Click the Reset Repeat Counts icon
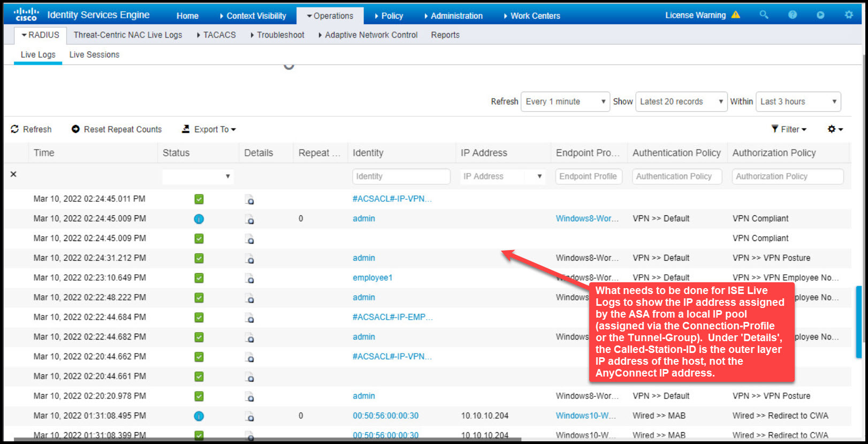 [75, 129]
